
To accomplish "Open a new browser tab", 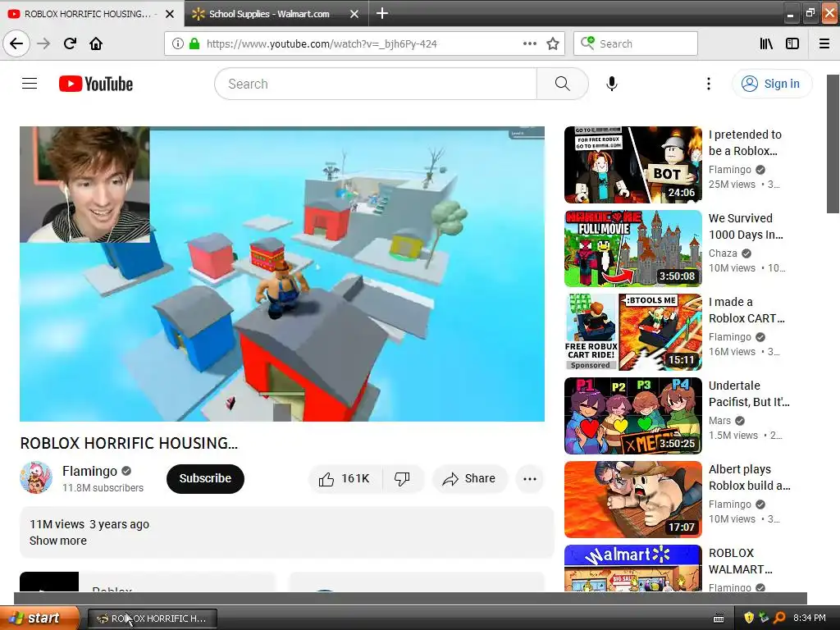I will 382,13.
